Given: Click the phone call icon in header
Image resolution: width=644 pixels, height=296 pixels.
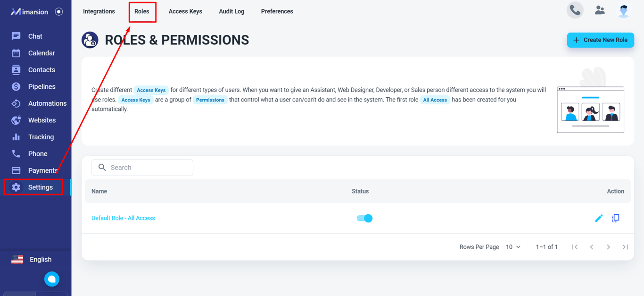Looking at the screenshot, I should click(x=575, y=10).
